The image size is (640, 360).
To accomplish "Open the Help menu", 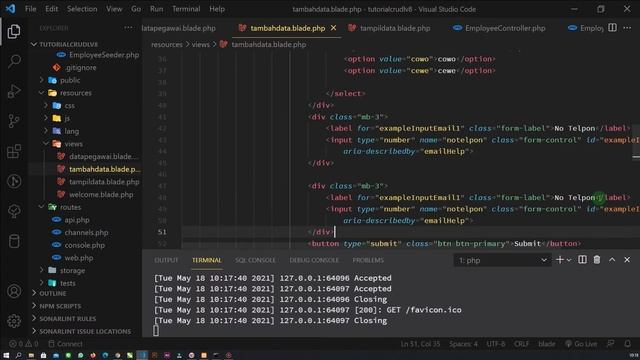I will pyautogui.click(x=217, y=9).
